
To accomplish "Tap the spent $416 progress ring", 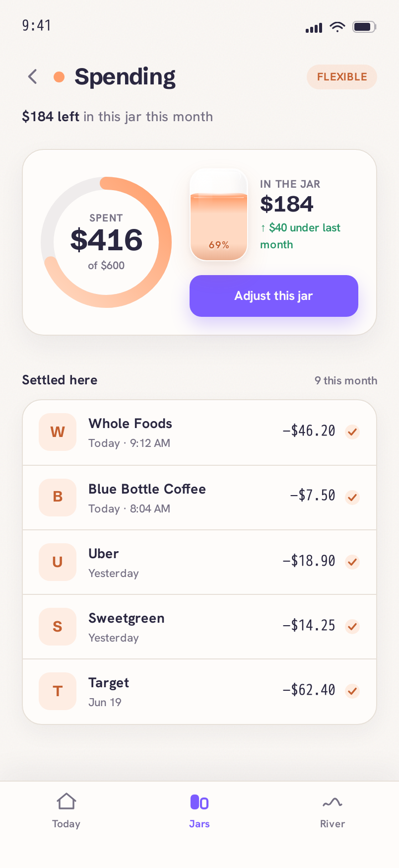I will tap(106, 242).
